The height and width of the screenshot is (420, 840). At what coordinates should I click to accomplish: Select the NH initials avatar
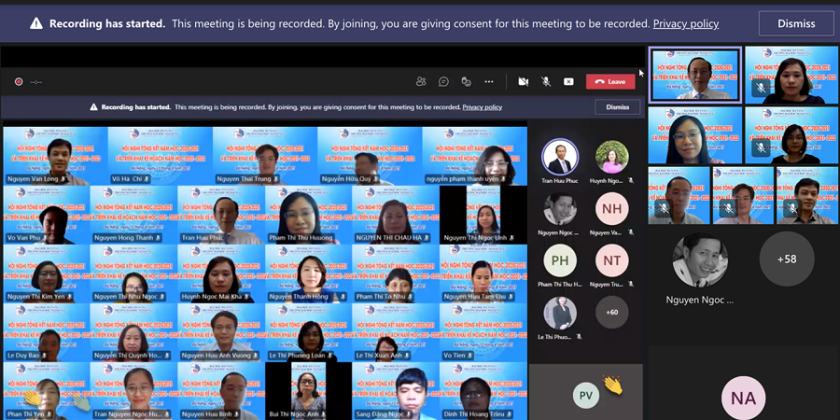(x=612, y=208)
